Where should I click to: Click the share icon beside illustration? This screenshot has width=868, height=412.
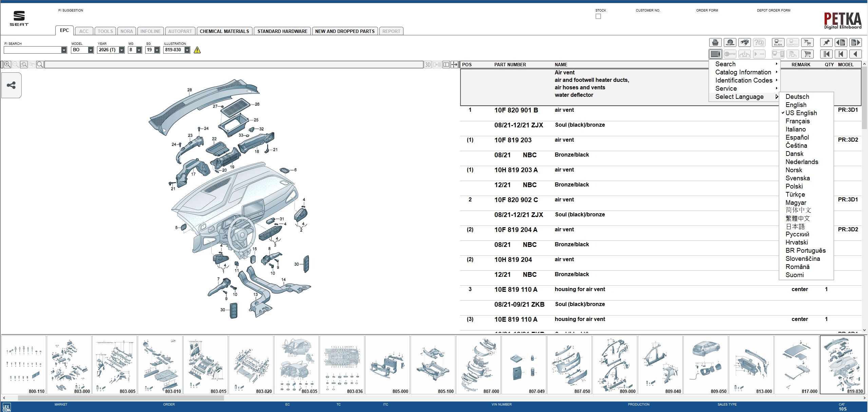click(11, 85)
